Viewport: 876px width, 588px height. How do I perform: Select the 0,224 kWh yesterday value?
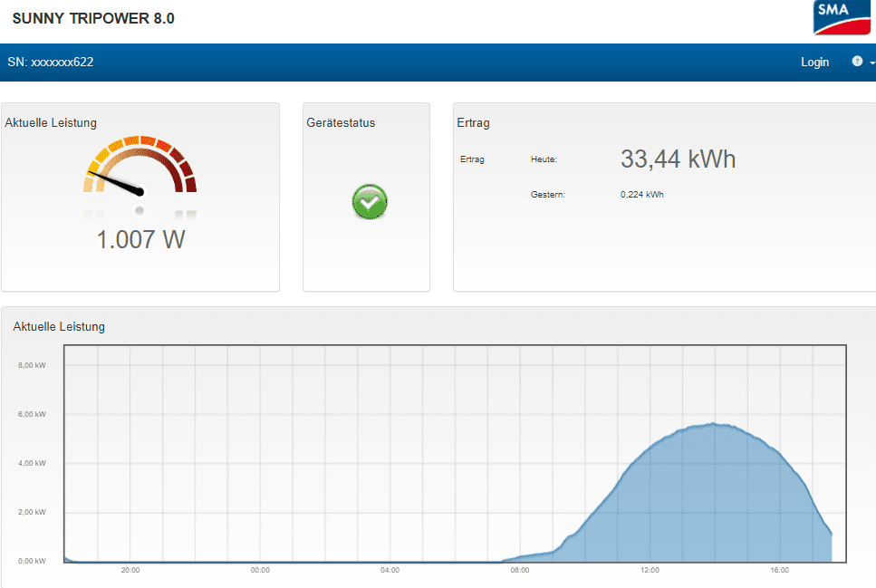point(642,195)
